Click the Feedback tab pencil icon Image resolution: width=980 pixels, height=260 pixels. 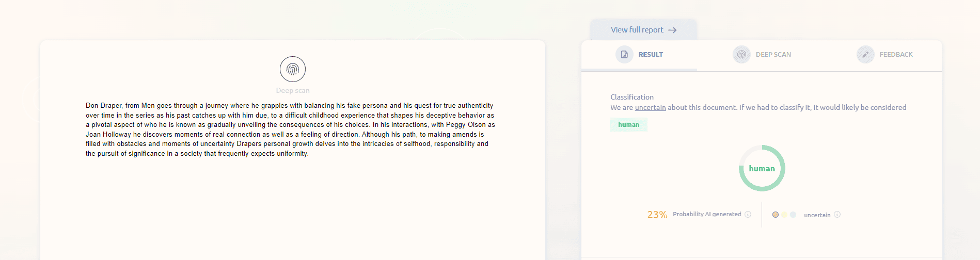pyautogui.click(x=865, y=54)
